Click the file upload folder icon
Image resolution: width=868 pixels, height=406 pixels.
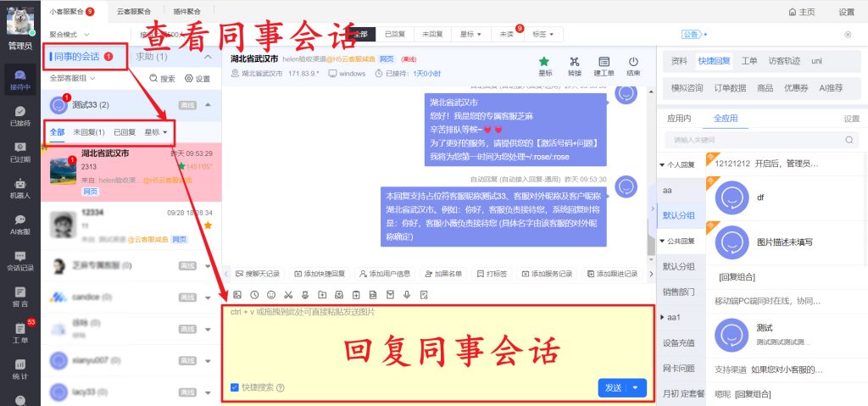point(322,295)
